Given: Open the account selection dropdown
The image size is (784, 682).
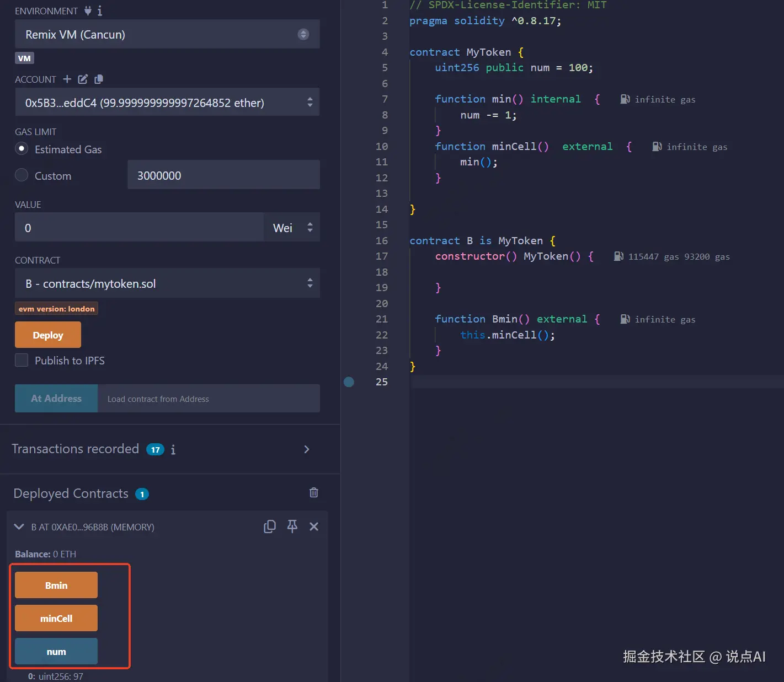Looking at the screenshot, I should pos(167,103).
